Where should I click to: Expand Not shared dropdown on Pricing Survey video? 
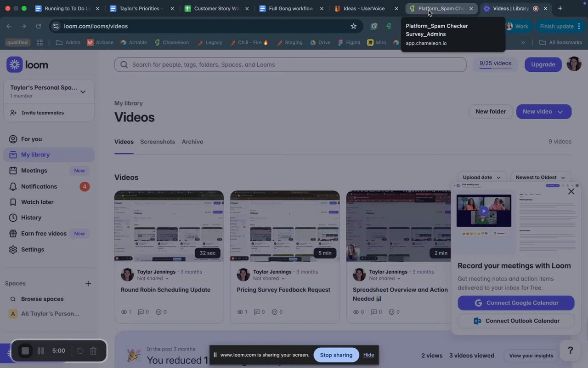[x=269, y=278]
